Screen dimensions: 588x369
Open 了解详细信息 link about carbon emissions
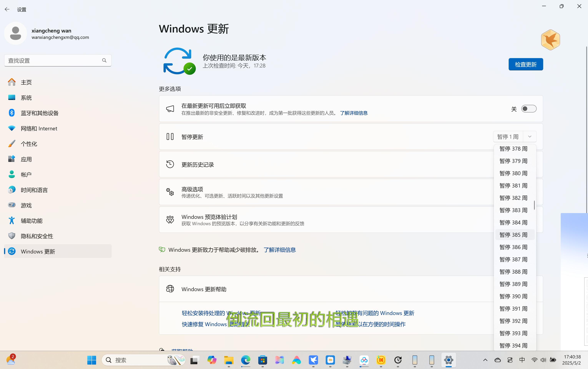click(x=279, y=250)
